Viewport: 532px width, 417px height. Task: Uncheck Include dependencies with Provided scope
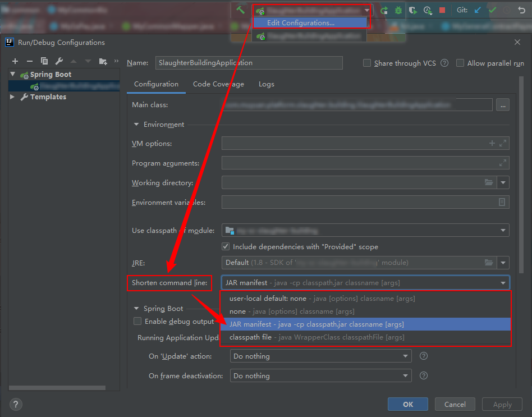pyautogui.click(x=225, y=246)
